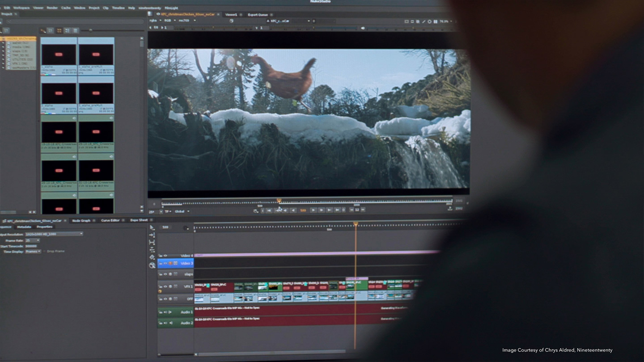Open the Workspace menu
644x362 pixels.
point(21,8)
